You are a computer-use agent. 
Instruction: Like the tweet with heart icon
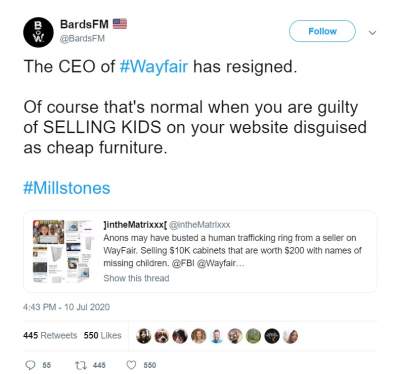click(x=131, y=365)
